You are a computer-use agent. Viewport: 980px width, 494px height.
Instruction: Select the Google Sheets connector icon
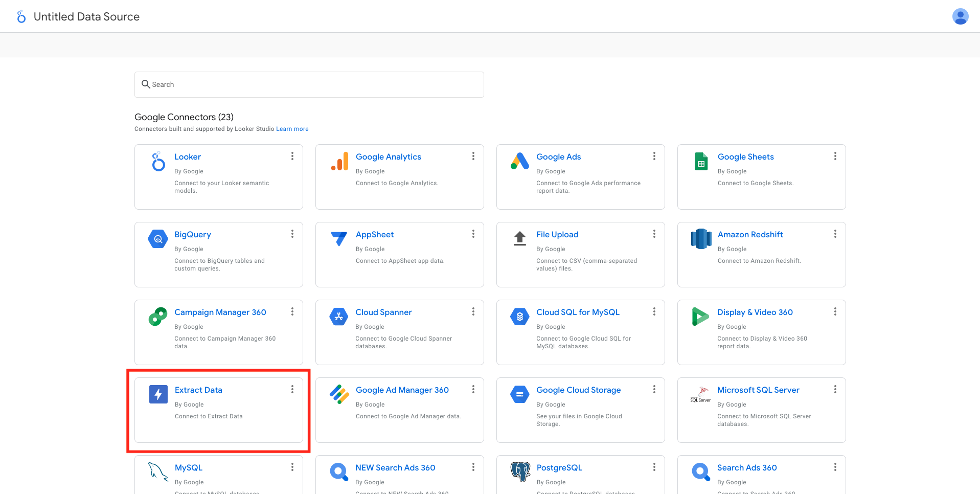click(x=701, y=161)
